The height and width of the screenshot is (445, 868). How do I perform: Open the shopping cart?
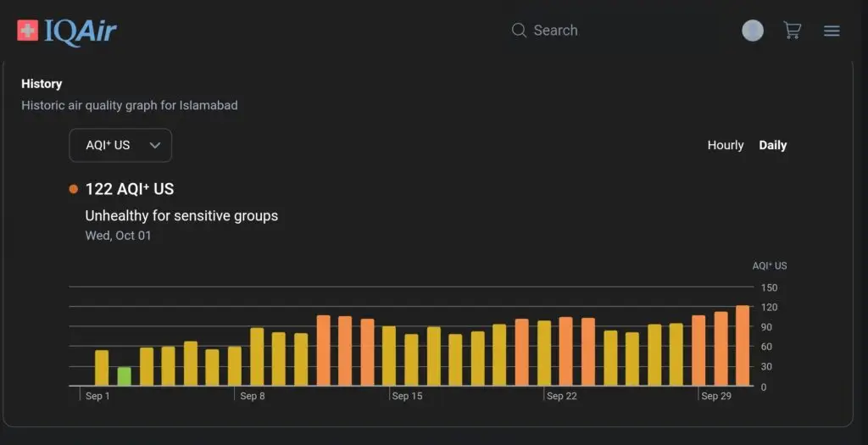pos(792,31)
